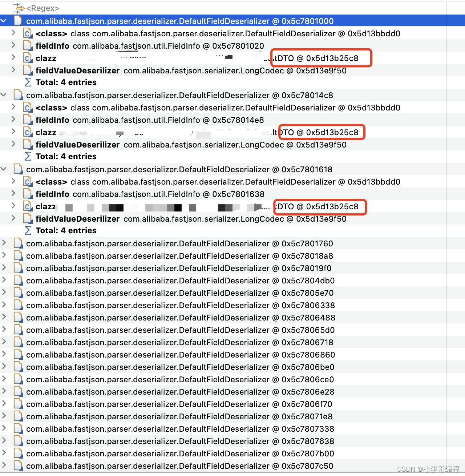Click the Regex filter icon

[18, 8]
